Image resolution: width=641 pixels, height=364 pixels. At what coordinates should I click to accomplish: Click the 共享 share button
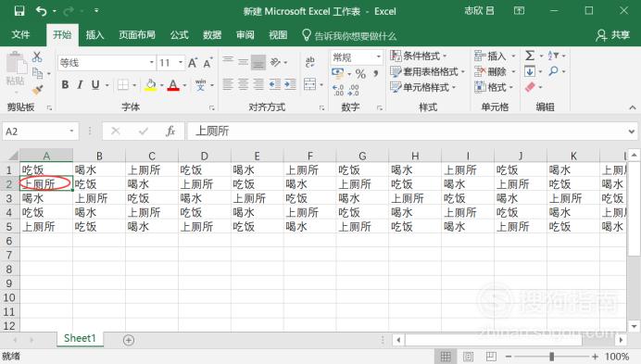tap(613, 35)
